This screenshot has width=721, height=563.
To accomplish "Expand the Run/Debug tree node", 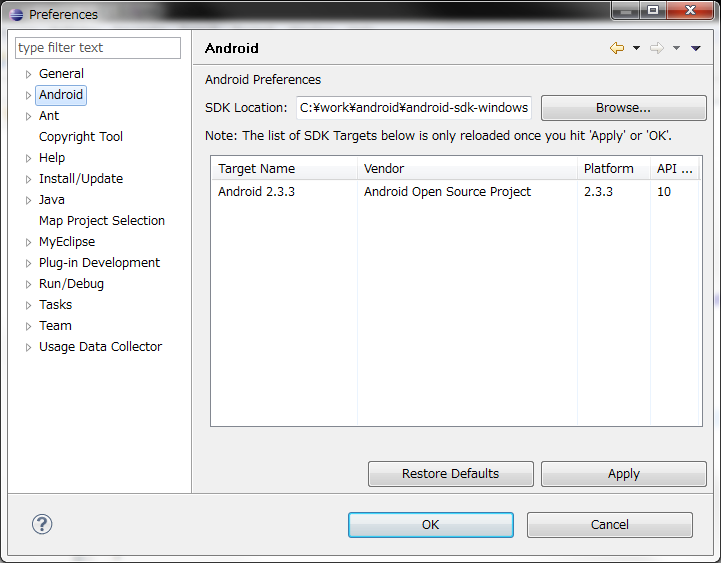I will [29, 284].
